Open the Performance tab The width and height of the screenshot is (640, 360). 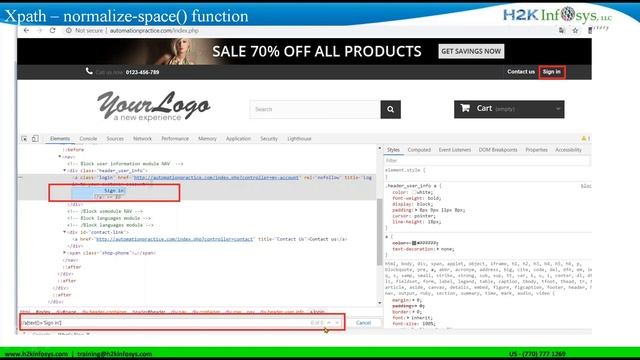tap(175, 139)
